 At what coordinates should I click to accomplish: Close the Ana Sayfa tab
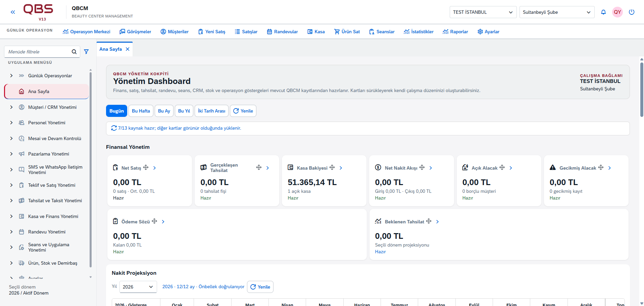[128, 49]
